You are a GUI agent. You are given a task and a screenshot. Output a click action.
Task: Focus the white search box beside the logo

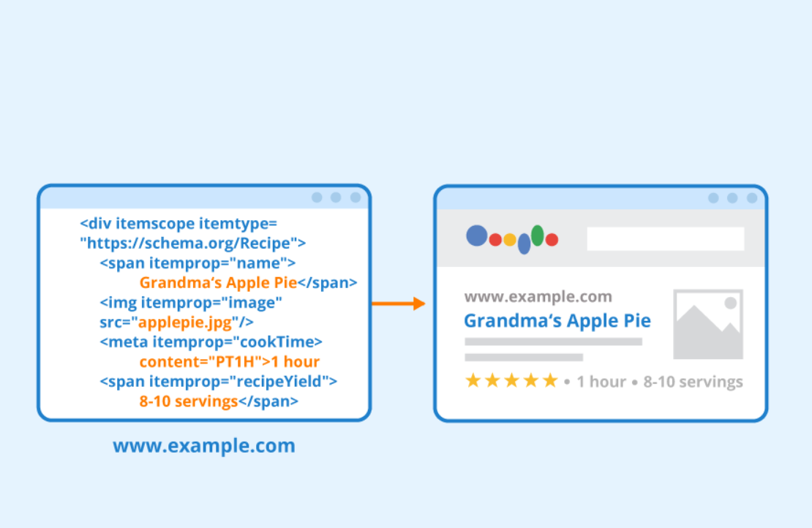(x=665, y=239)
